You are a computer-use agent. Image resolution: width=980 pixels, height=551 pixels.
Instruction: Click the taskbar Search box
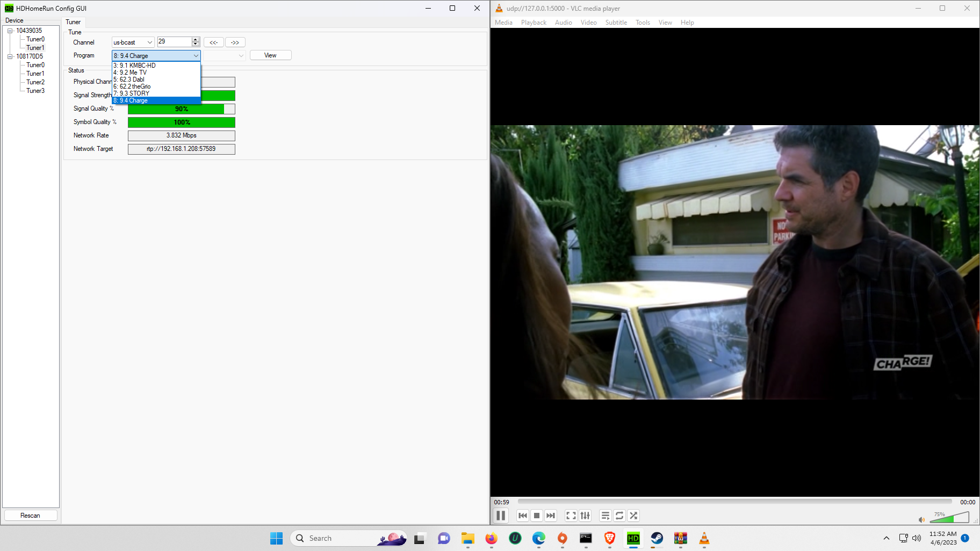pos(348,538)
